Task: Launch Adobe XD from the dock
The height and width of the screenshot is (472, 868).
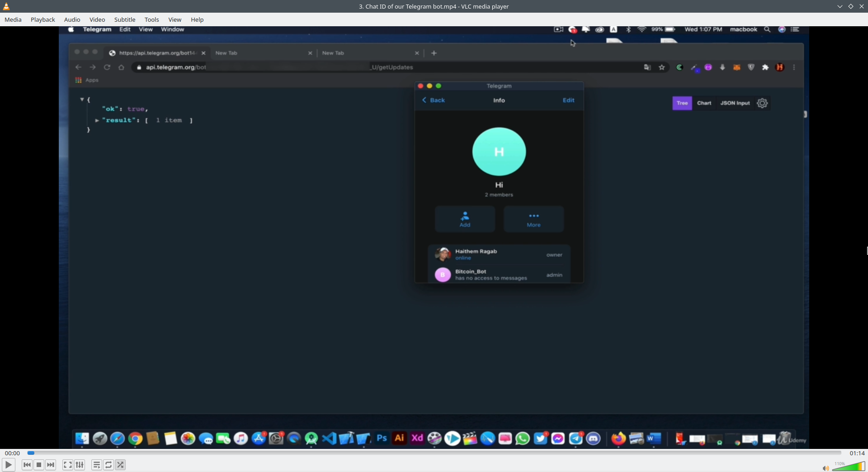Action: point(417,438)
